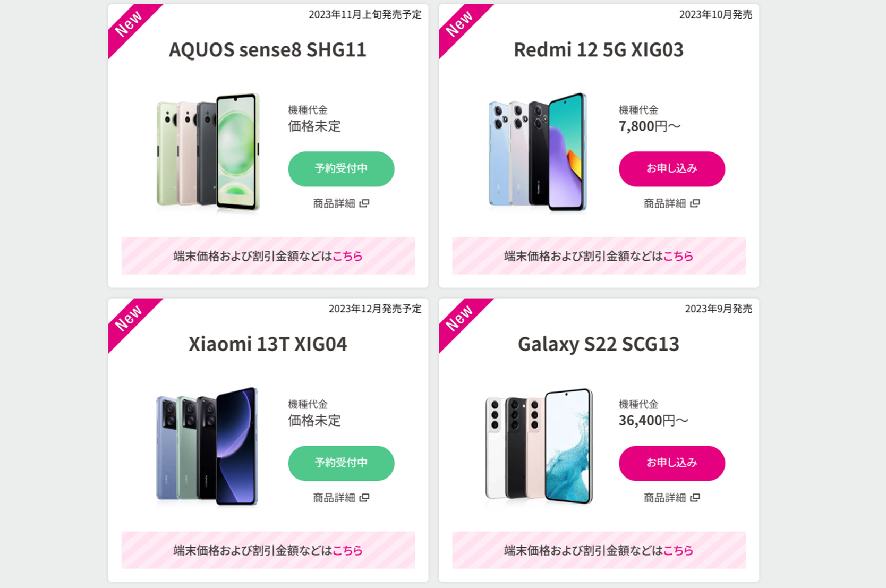Open こちら link under Galaxy S22
The height and width of the screenshot is (588, 886).
coord(678,550)
